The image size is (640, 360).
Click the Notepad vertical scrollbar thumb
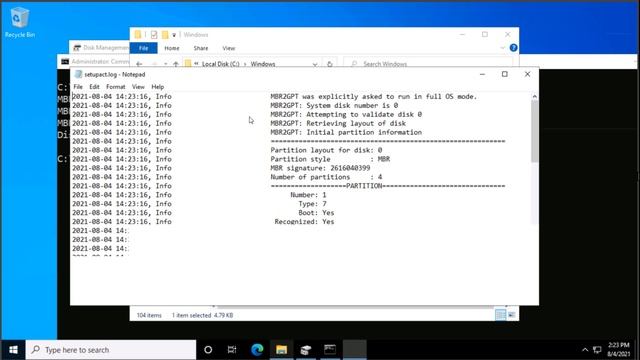(534, 131)
